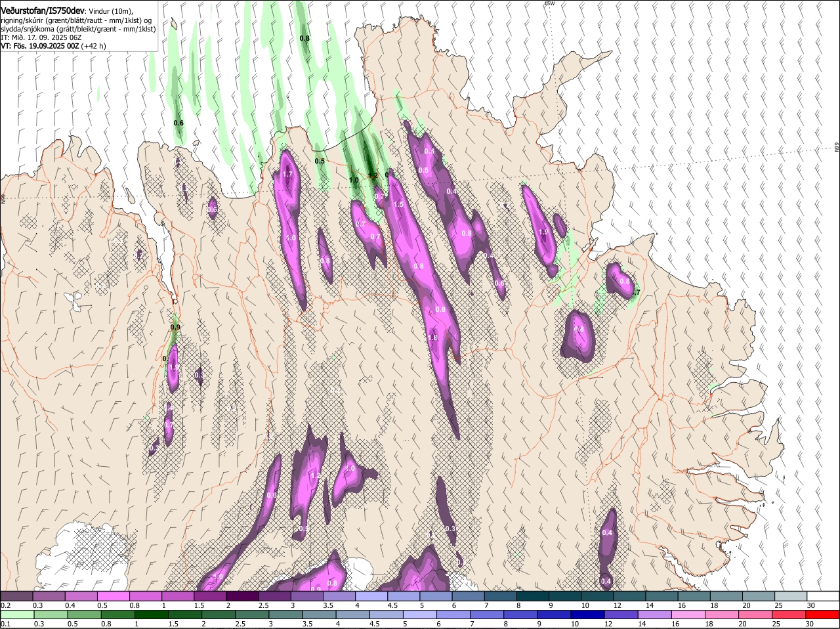Click the '15W' meridian label
This screenshot has height=629, width=840.
550,4
